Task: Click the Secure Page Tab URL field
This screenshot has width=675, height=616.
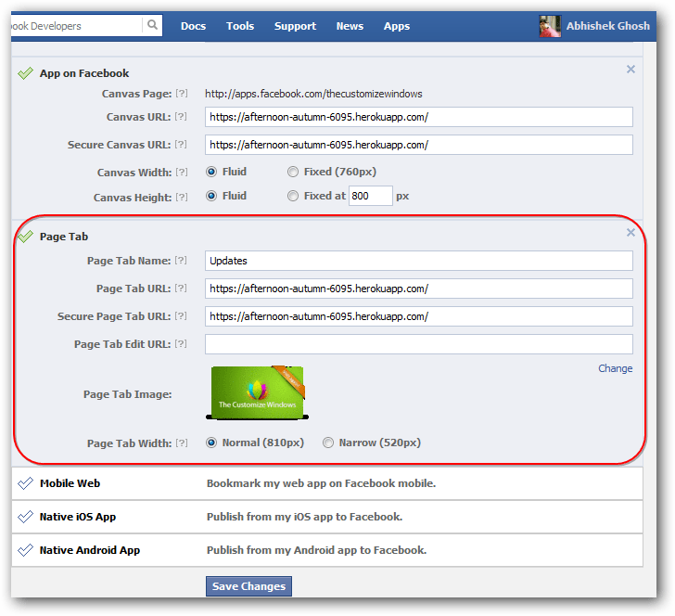Action: coord(419,316)
